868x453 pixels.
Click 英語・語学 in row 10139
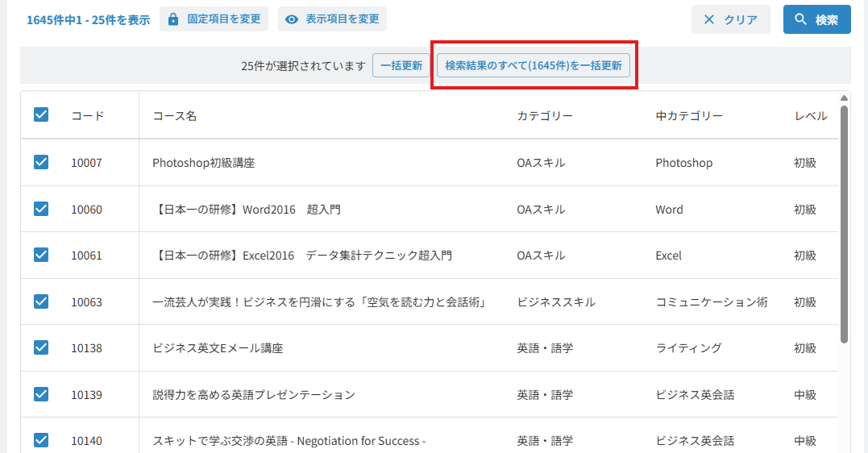point(545,395)
